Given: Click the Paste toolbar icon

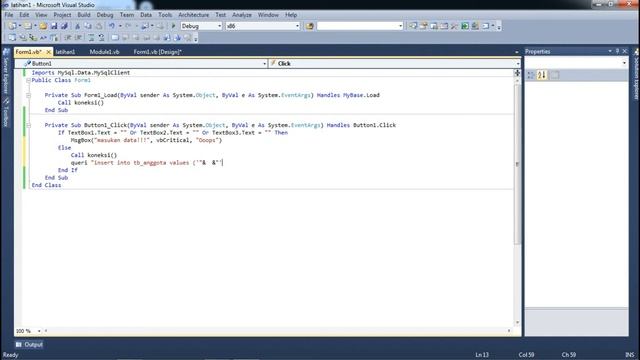Looking at the screenshot, I should tap(99, 26).
